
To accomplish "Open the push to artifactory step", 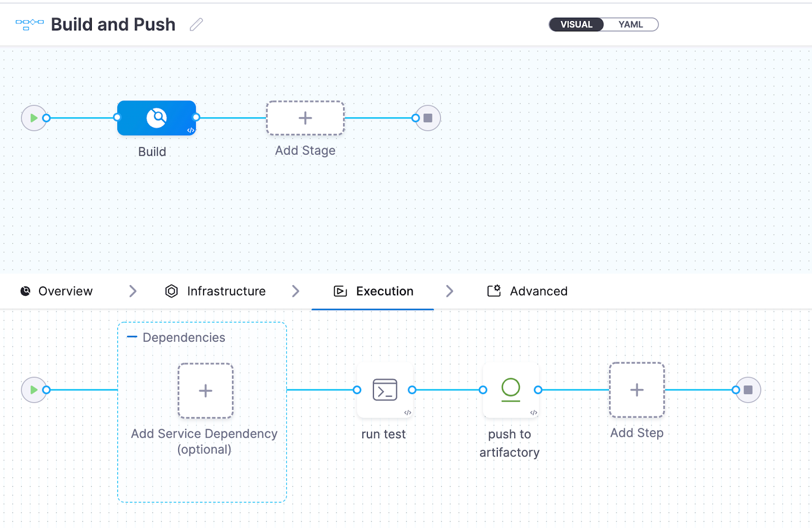I will [x=511, y=390].
